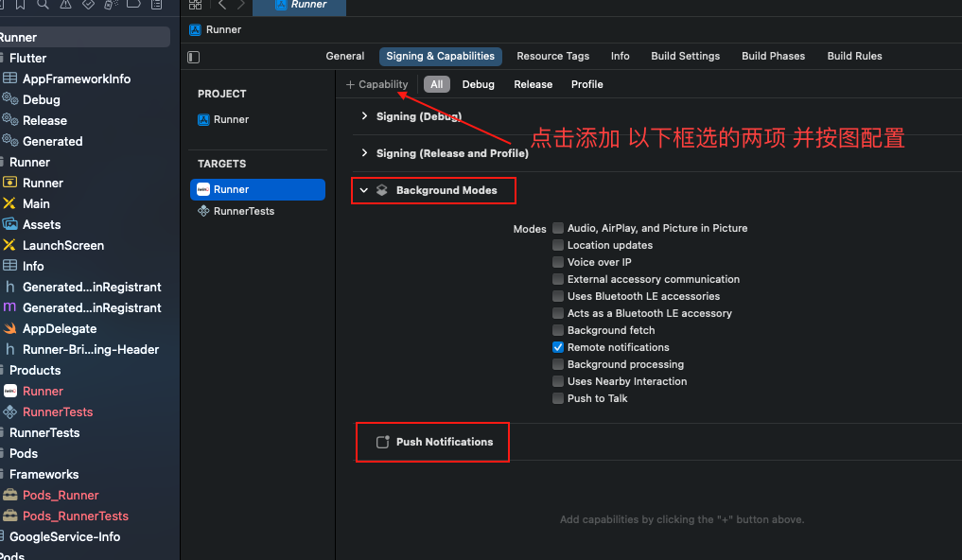Expand the Signing (Debug) section

pos(364,116)
